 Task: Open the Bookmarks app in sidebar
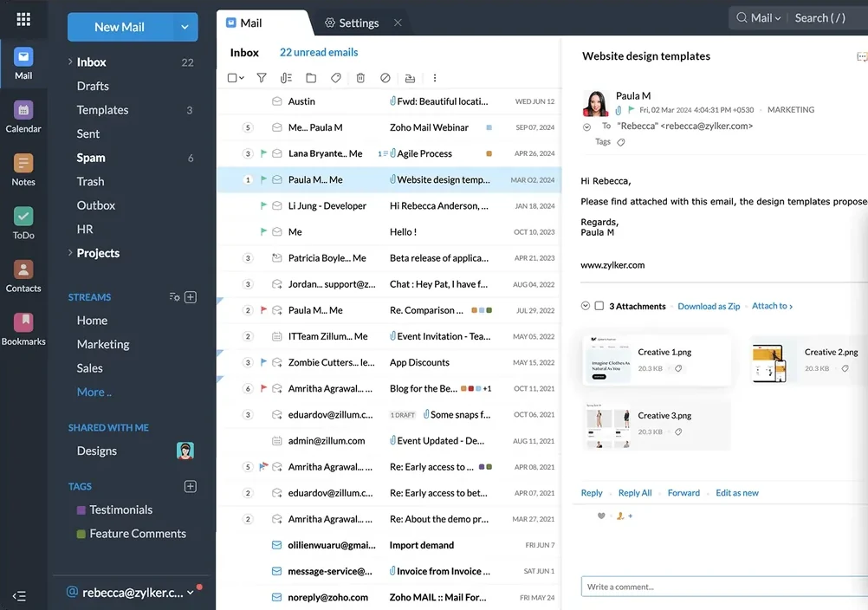(23, 330)
